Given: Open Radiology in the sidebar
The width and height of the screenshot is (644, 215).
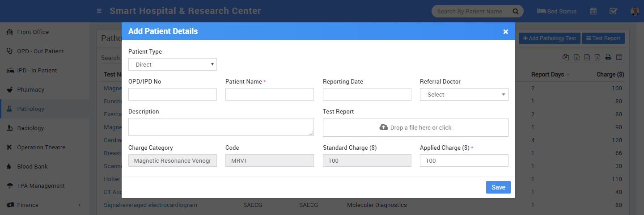Looking at the screenshot, I should [30, 128].
